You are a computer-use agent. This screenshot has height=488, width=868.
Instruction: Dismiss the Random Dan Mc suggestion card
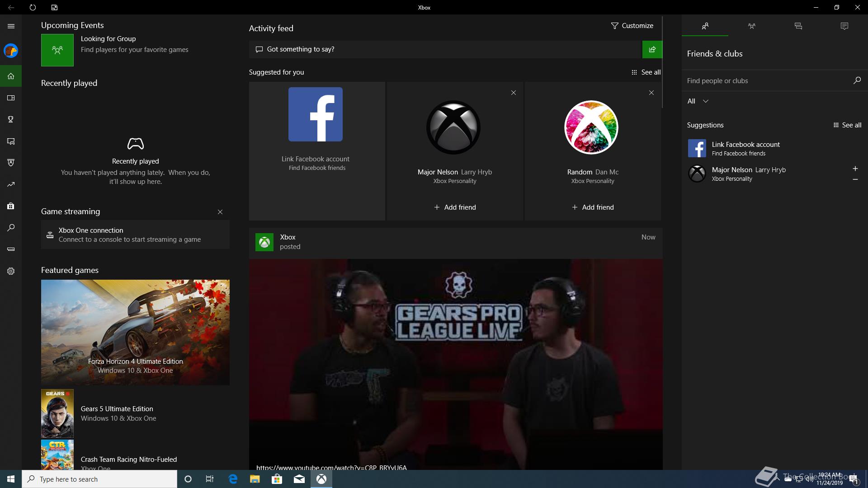651,93
